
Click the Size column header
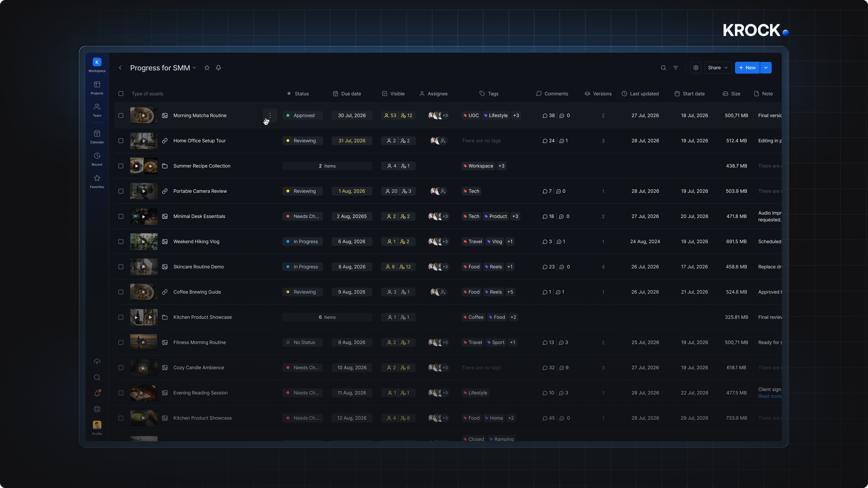click(x=731, y=94)
